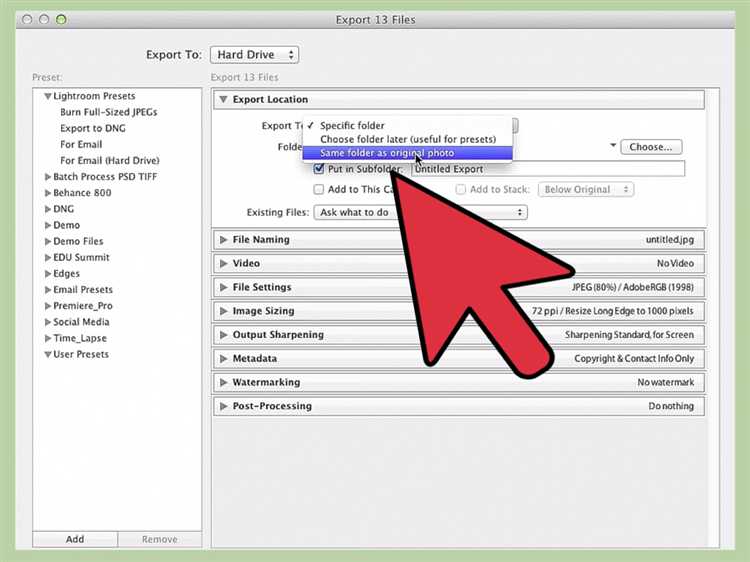The height and width of the screenshot is (562, 750).
Task: Expand the Behance 800 preset group
Action: [48, 193]
